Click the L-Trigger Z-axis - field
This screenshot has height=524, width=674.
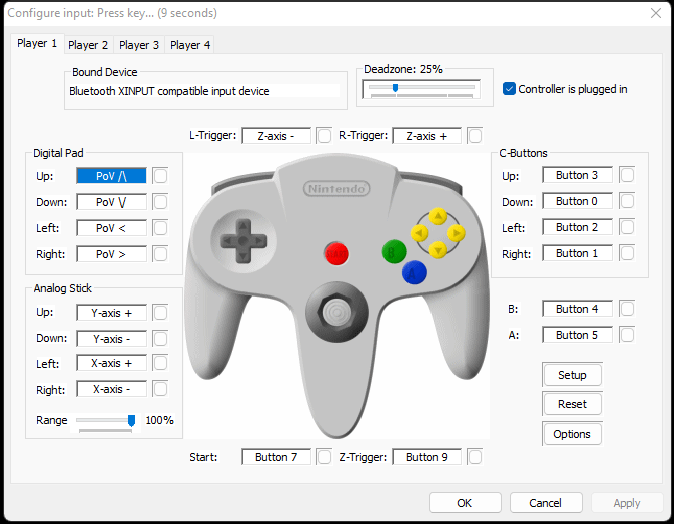(x=276, y=136)
